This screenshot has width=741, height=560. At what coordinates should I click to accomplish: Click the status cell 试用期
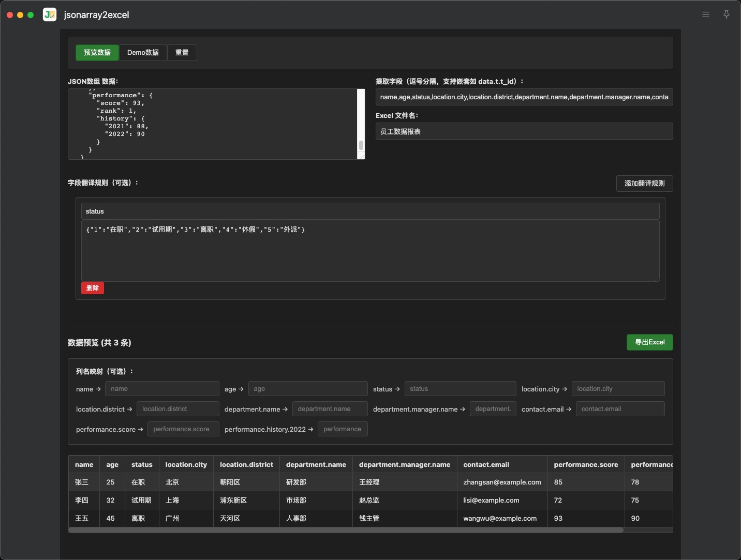[141, 500]
